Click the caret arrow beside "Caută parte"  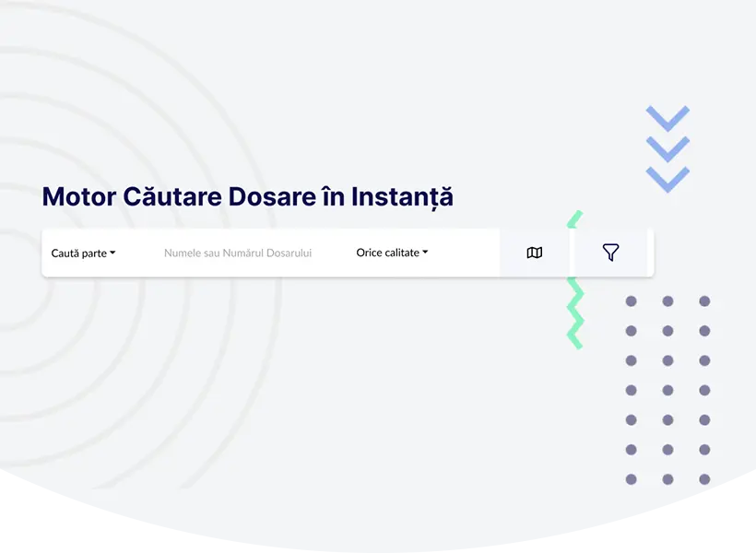[x=112, y=253]
